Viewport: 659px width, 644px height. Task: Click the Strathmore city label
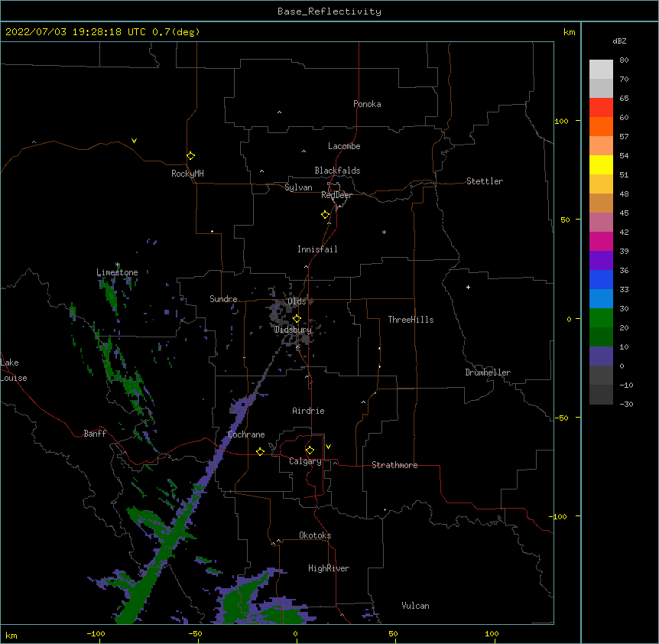tap(394, 465)
